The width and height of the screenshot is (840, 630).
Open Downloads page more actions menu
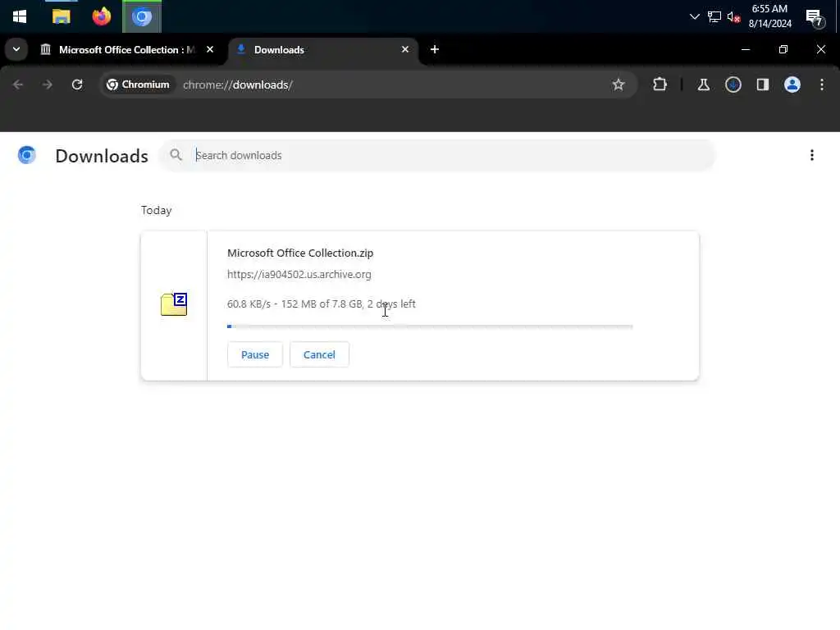point(812,155)
